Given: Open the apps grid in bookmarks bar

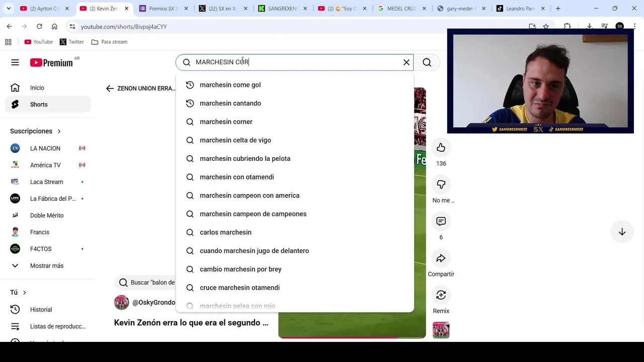Looking at the screenshot, I should 8,42.
